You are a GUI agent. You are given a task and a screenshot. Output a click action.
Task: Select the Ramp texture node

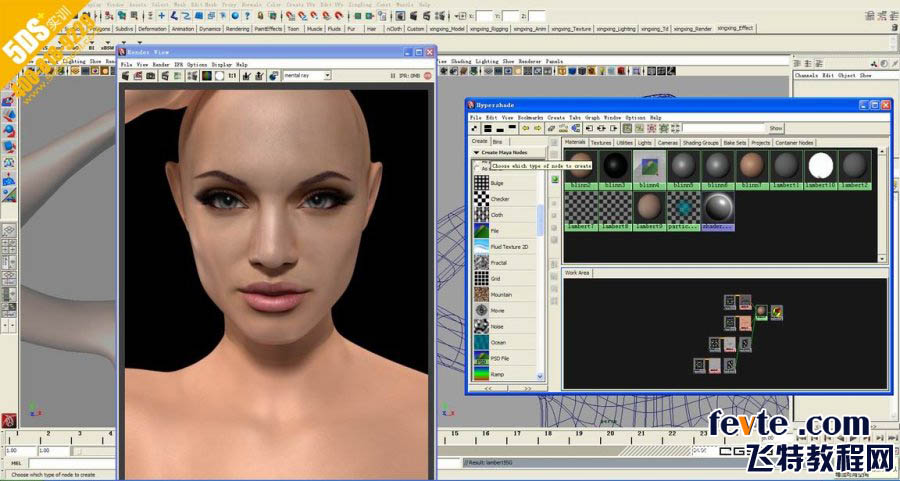481,374
